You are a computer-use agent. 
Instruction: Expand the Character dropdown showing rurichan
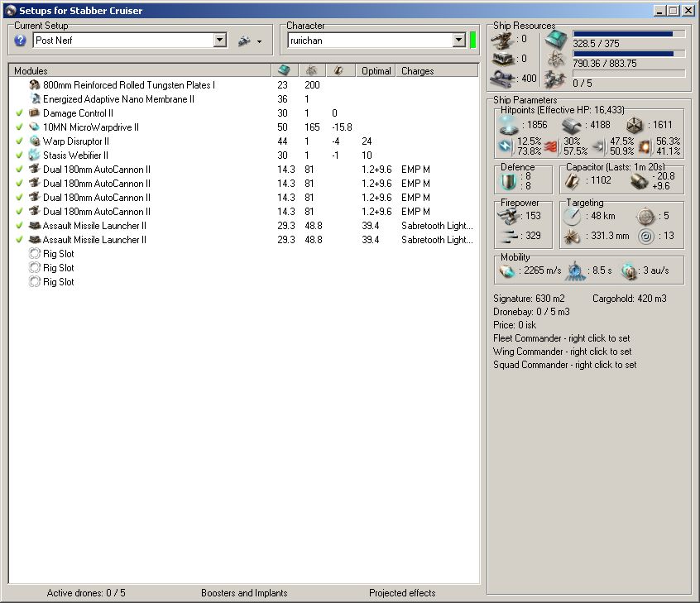[x=459, y=41]
